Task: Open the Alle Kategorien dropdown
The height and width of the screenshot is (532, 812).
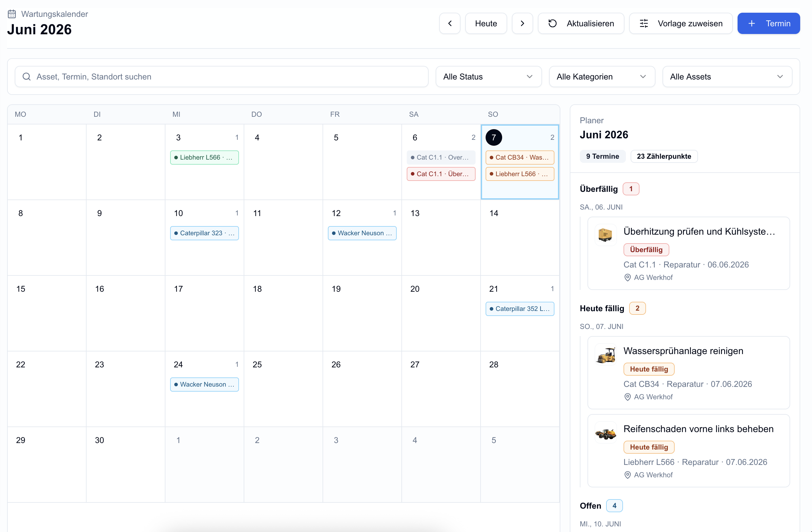Action: tap(602, 77)
